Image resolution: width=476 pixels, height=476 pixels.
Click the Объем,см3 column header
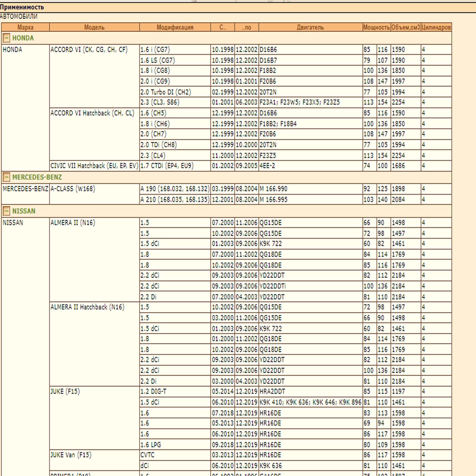(406, 27)
